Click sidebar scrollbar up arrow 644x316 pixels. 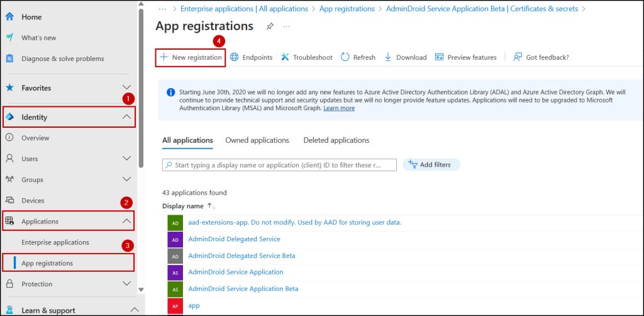[142, 4]
